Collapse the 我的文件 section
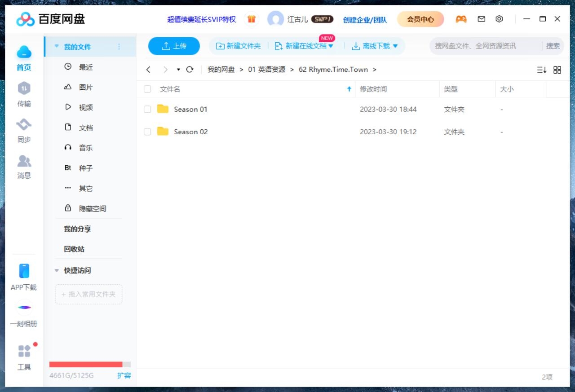Screen dimensions: 575x392 point(57,46)
